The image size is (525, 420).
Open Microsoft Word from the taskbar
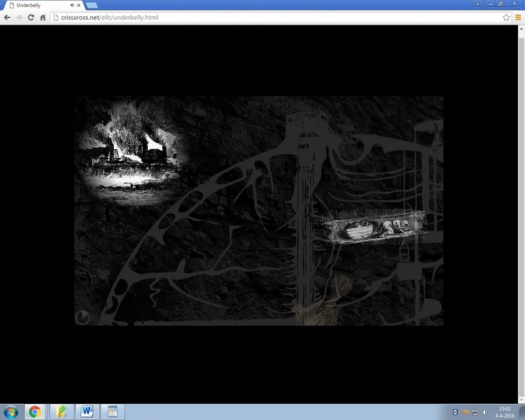click(87, 412)
